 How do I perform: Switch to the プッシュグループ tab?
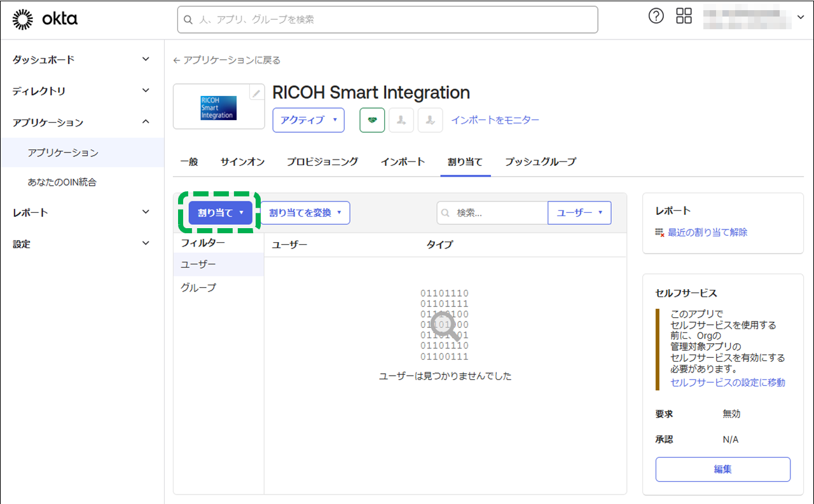pos(541,161)
